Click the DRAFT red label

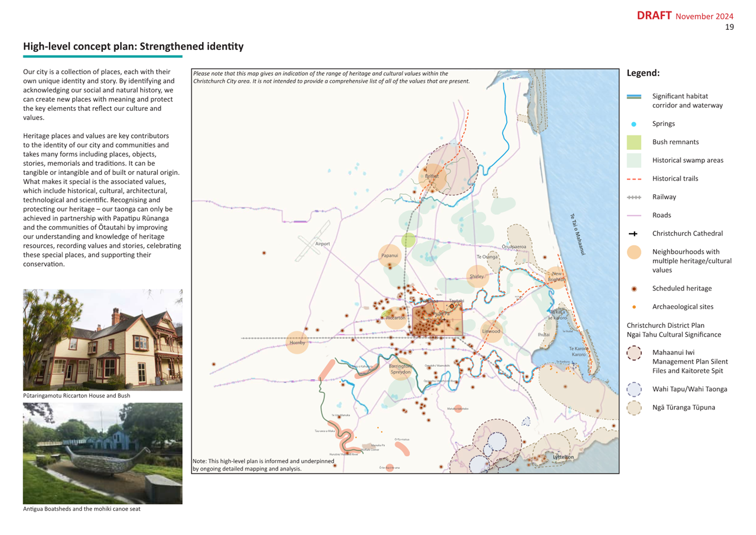(654, 16)
